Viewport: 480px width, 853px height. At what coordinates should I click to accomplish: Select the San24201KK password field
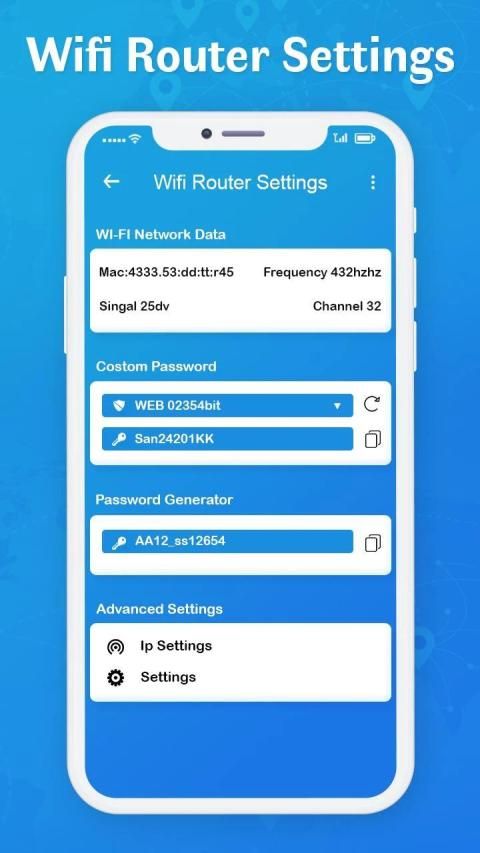coord(227,439)
